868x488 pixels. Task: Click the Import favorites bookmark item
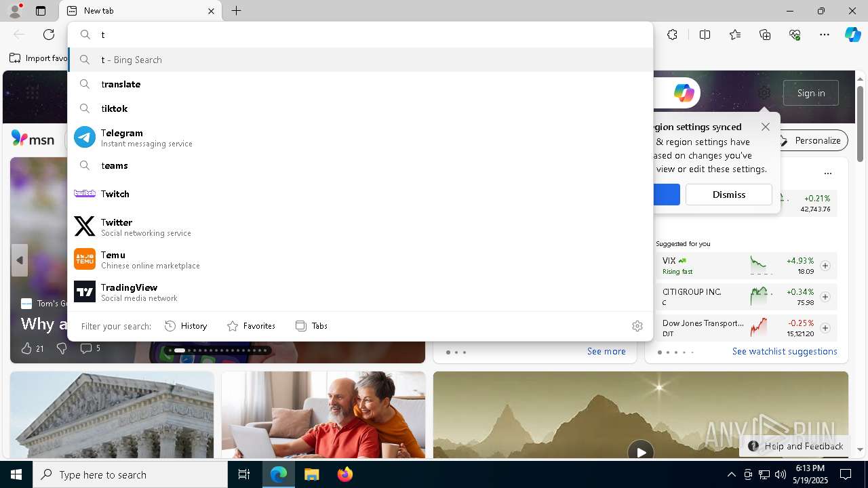point(38,58)
